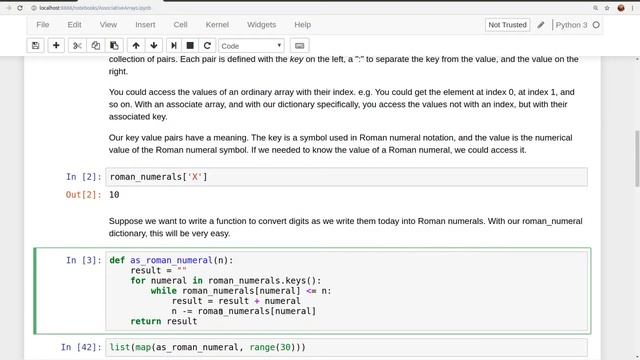Open the Widgets menu
Screen dimensions: 640x360
coord(262,25)
